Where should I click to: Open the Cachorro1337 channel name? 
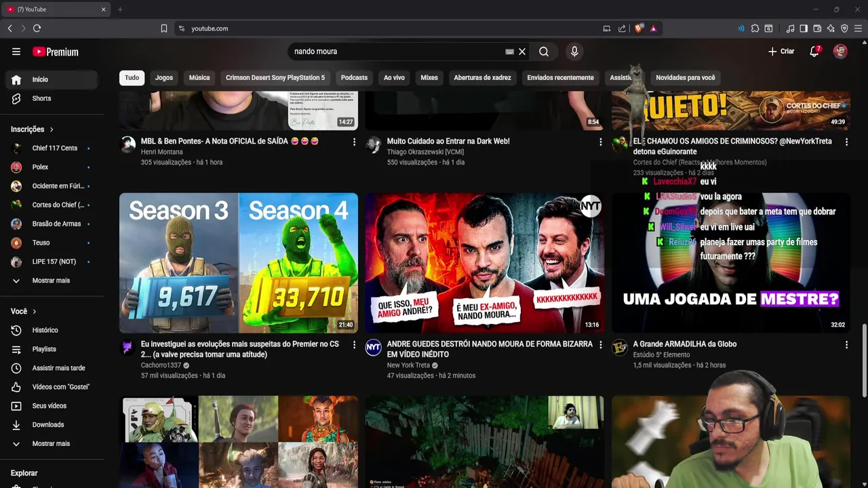pyautogui.click(x=160, y=365)
